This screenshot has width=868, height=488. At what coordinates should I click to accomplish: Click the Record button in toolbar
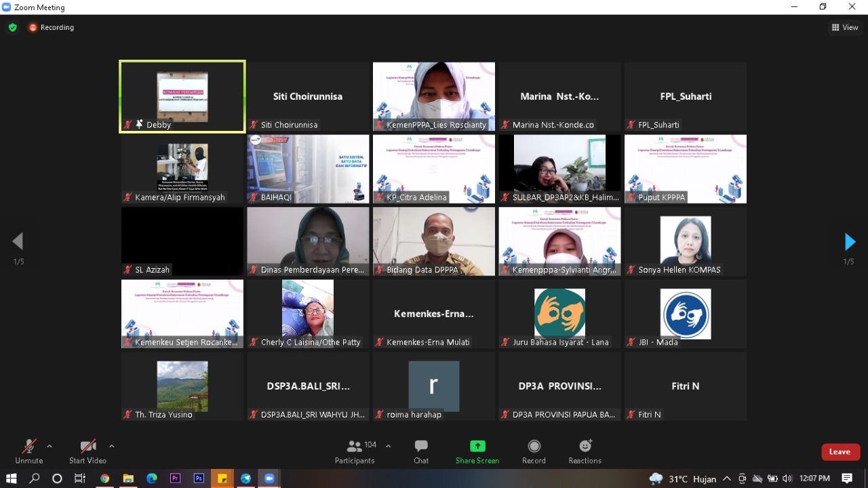coord(534,451)
